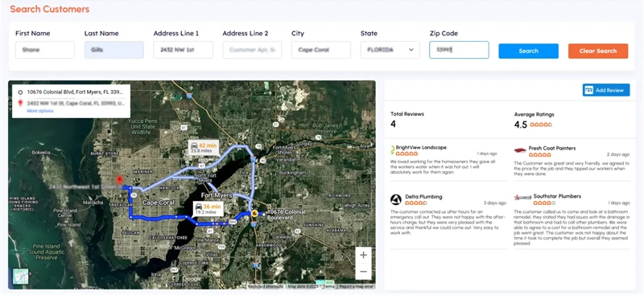Switch map layer via bottom-left thumbnail
This screenshot has width=644, height=295.
[21, 277]
